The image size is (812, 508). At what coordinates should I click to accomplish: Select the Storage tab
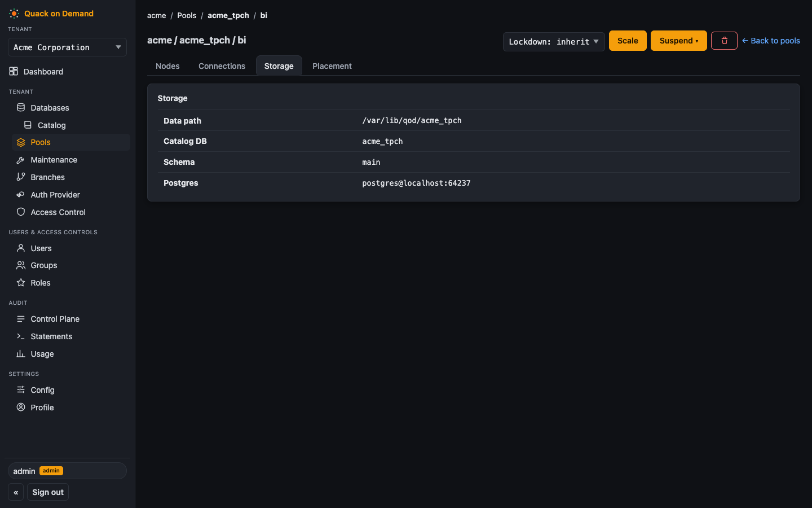coord(279,65)
